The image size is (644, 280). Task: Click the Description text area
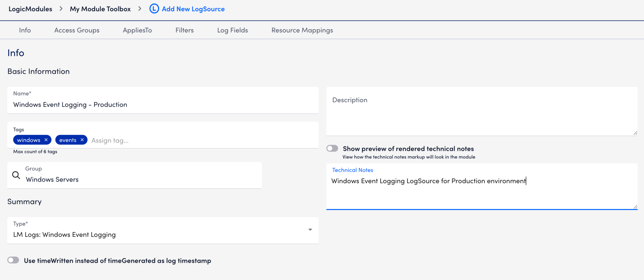482,111
